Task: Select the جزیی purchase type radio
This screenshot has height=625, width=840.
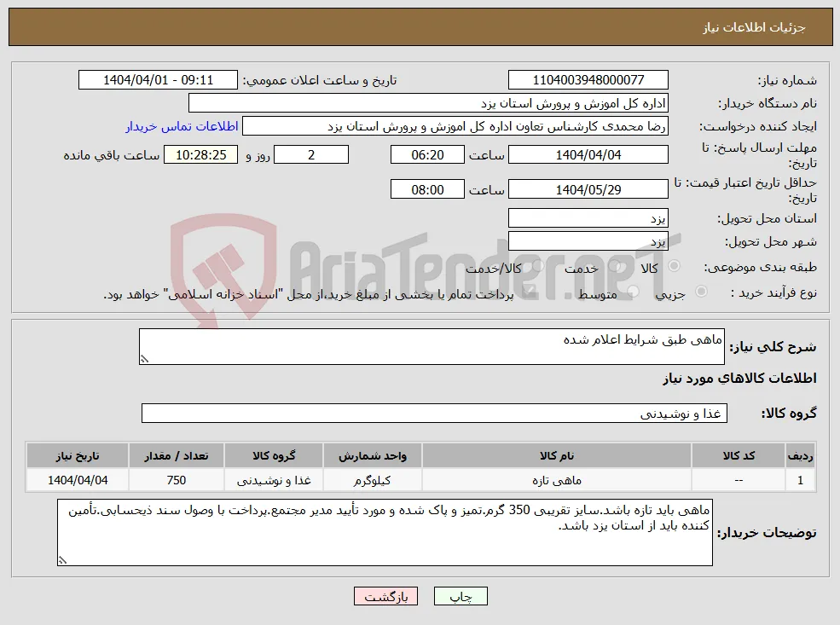Action: (701, 292)
